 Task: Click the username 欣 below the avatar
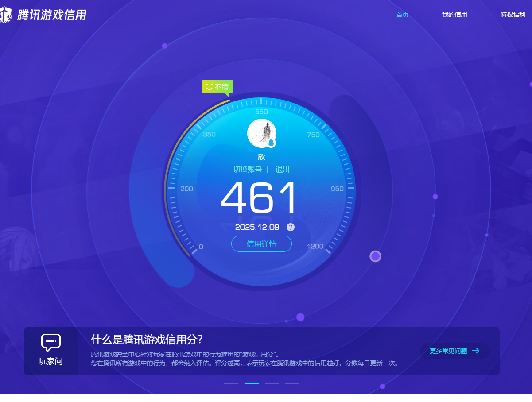[261, 157]
